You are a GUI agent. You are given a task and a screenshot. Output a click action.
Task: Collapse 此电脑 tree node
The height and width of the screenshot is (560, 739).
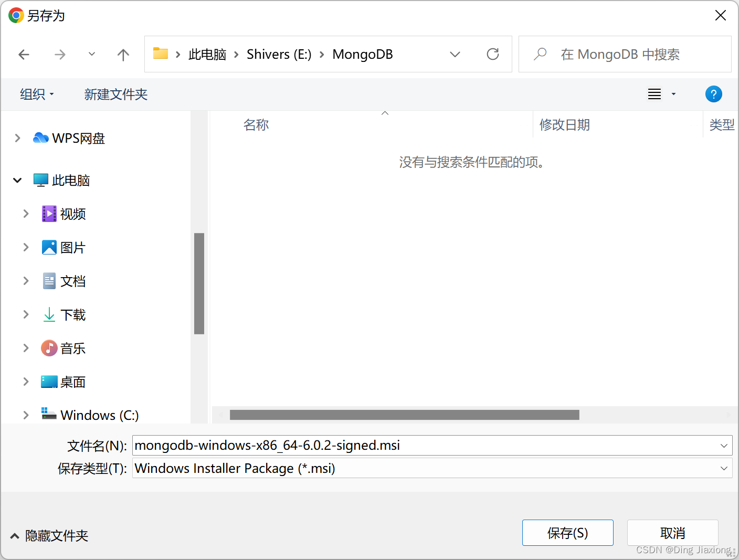tap(17, 181)
